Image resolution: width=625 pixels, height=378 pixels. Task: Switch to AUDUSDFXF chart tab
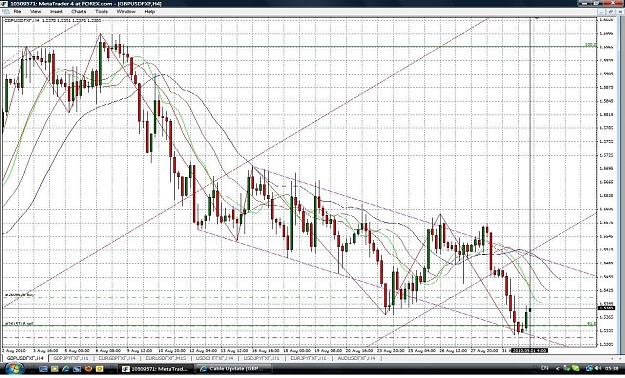[x=356, y=358]
